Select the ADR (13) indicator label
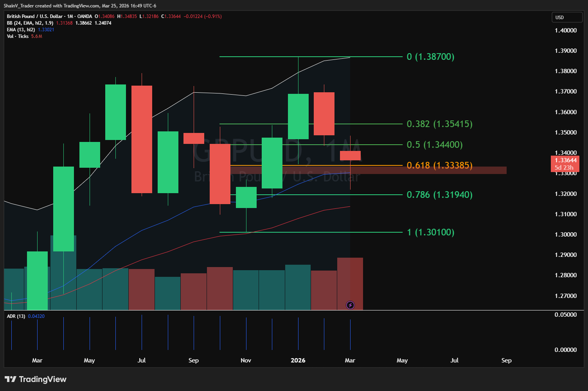Viewport: 588px width, 391px height. point(16,316)
